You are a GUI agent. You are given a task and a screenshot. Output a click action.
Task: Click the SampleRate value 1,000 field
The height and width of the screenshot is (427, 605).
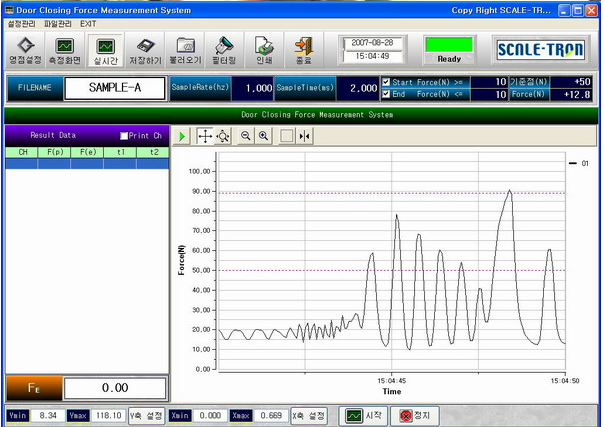click(253, 88)
